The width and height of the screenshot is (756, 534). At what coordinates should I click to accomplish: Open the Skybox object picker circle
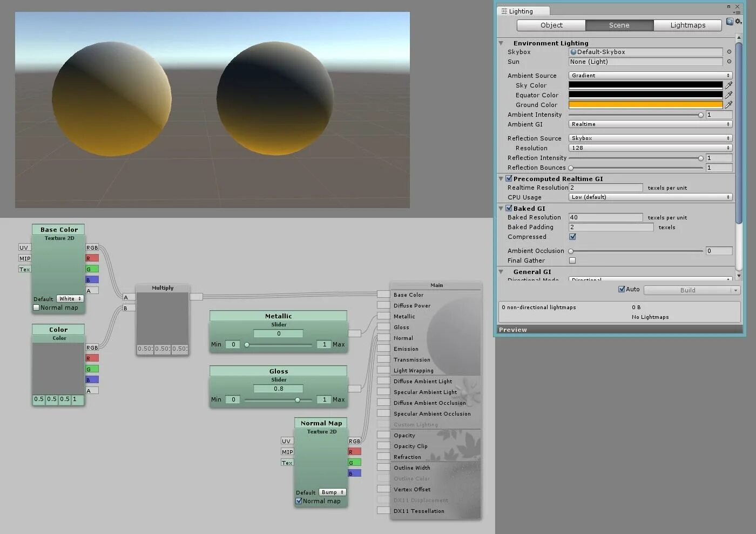tap(729, 52)
